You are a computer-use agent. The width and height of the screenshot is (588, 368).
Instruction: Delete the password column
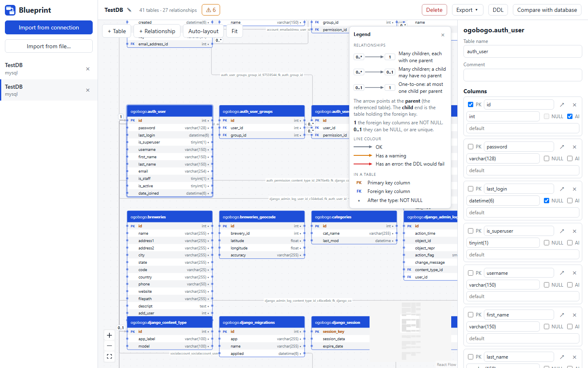[575, 147]
